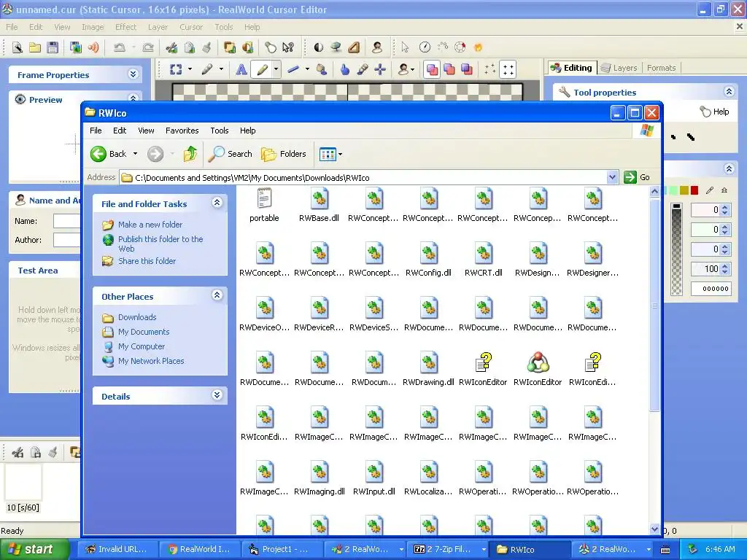Collapse the Tool properties panel
The height and width of the screenshot is (560, 747).
pos(729,91)
